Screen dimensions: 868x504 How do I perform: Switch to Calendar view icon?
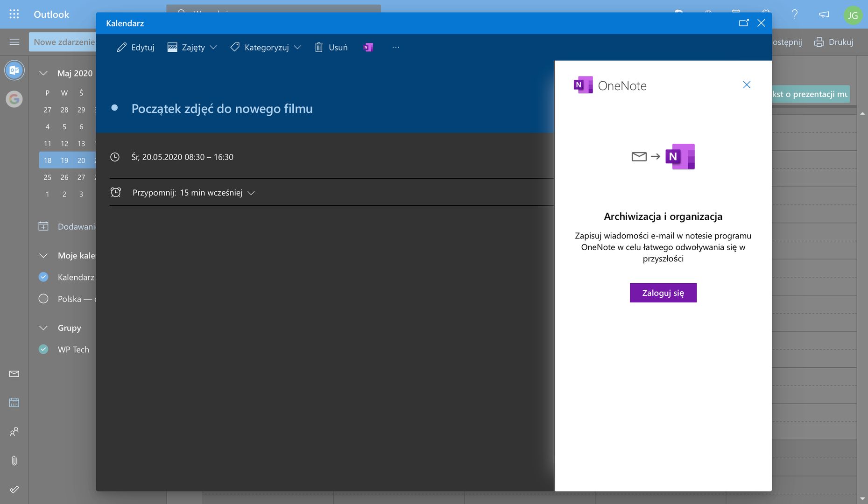pos(14,402)
